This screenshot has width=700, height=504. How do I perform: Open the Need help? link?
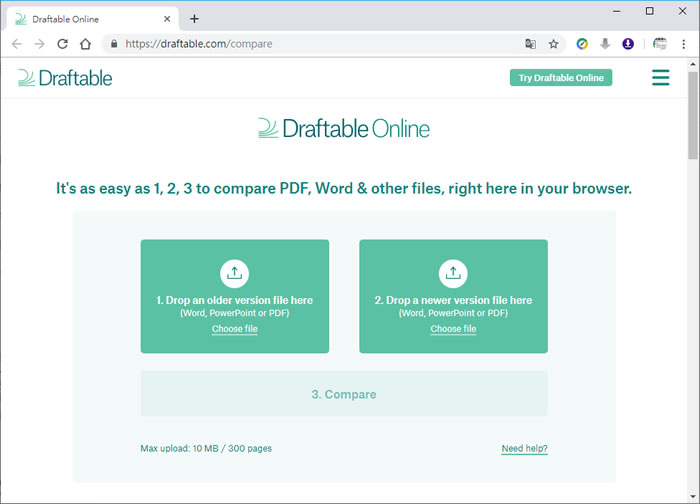524,449
